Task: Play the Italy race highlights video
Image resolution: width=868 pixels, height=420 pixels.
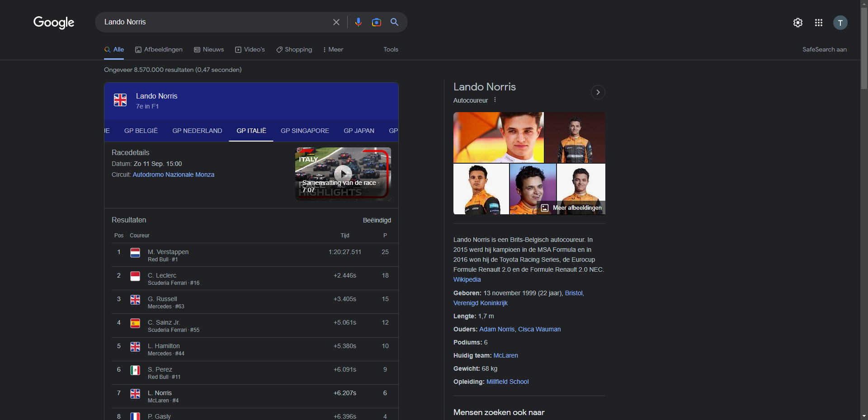Action: (x=343, y=173)
